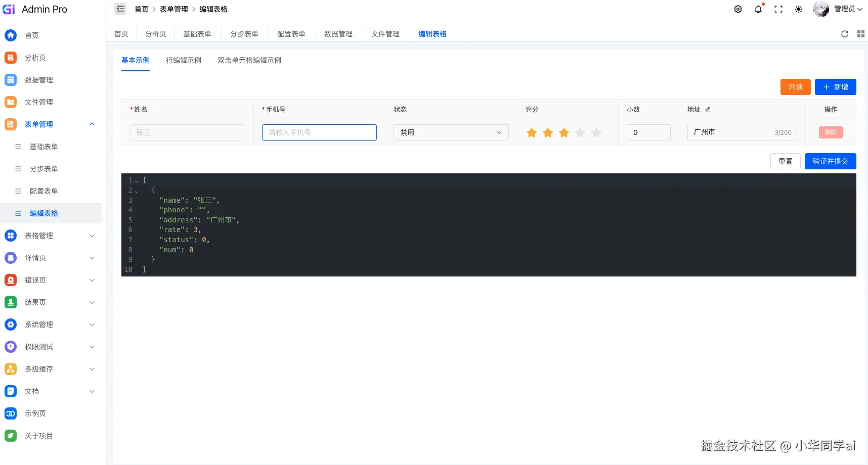This screenshot has width=868, height=465.
Task: Click the 首页 home sidebar icon
Action: tap(11, 35)
